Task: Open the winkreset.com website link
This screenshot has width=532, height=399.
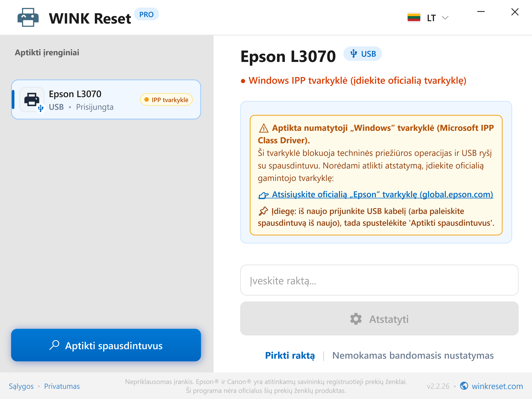Action: coord(497,386)
